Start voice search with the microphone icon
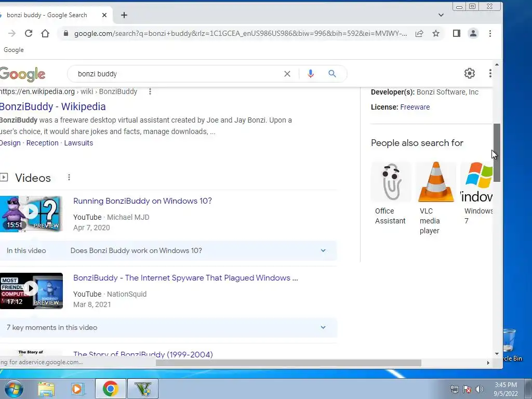The width and height of the screenshot is (532, 399). [311, 74]
